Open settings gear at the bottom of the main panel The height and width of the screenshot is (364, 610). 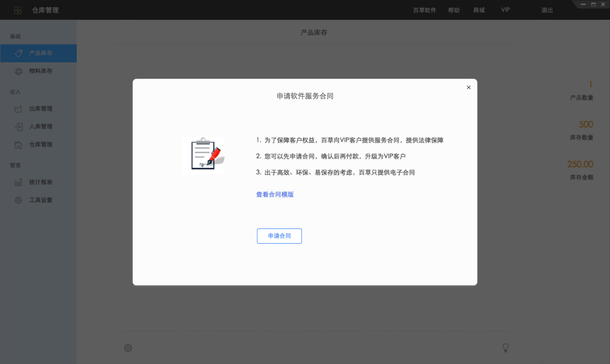128,348
